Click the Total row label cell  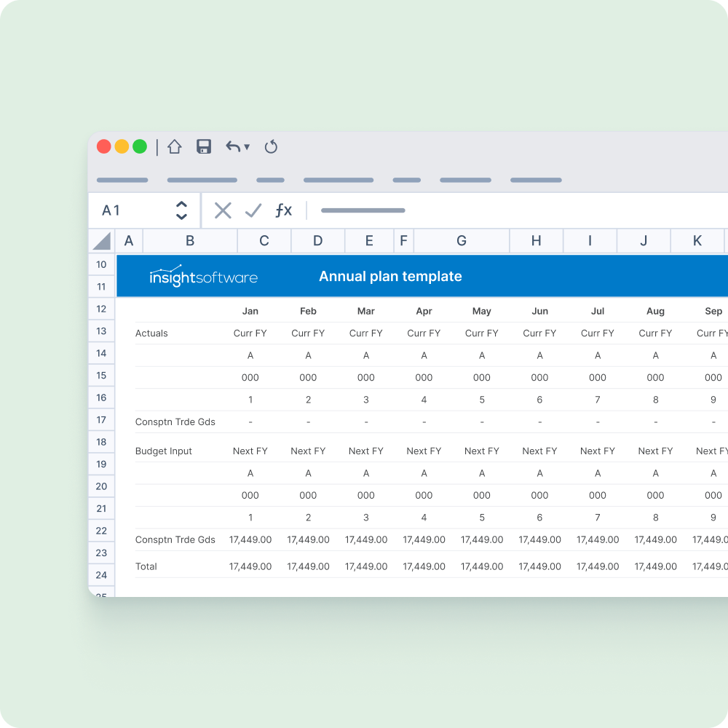[x=146, y=566]
